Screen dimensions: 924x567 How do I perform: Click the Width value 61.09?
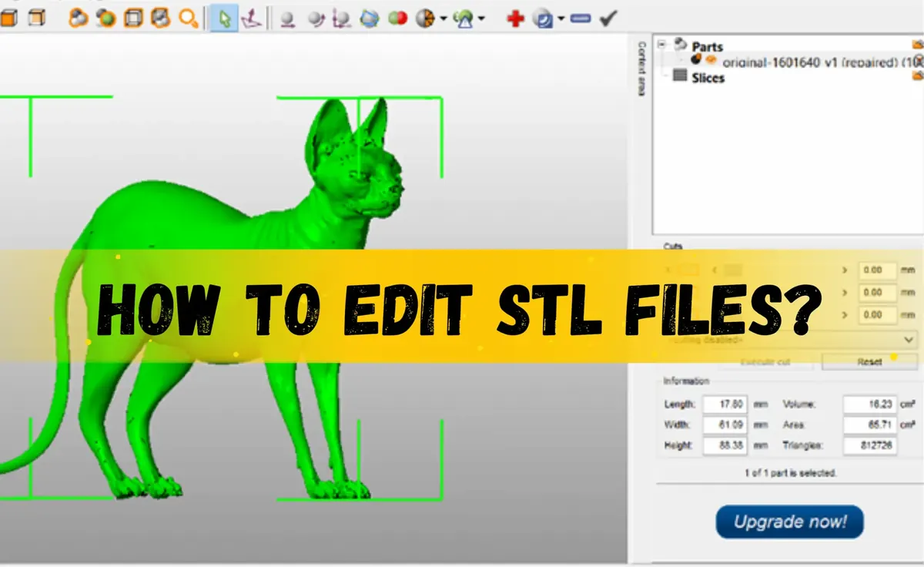[x=725, y=424]
